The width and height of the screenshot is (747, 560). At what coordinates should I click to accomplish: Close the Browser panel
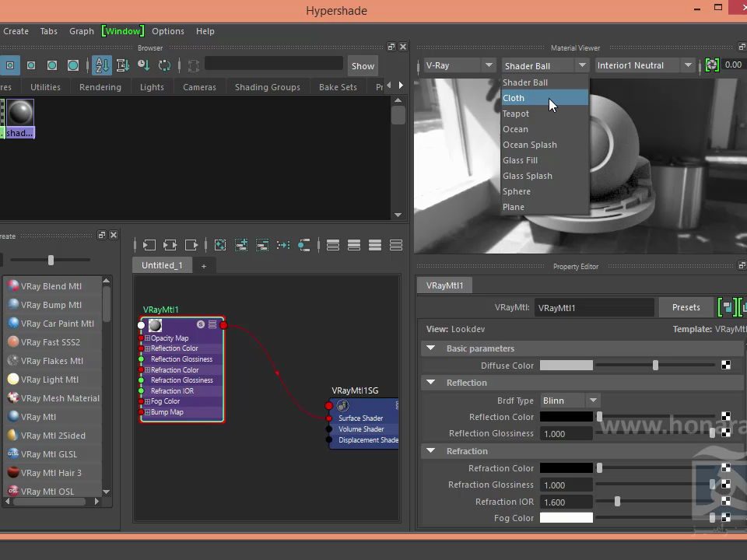(403, 47)
